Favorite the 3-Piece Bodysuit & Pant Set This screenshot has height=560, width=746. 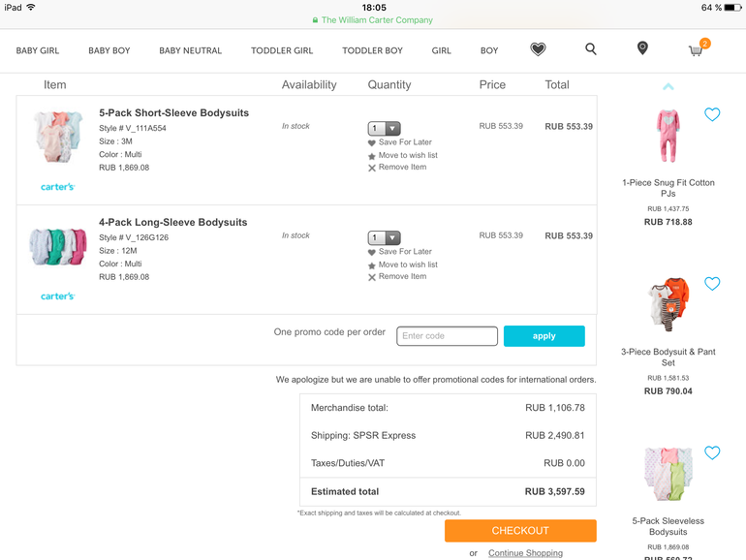pyautogui.click(x=712, y=284)
